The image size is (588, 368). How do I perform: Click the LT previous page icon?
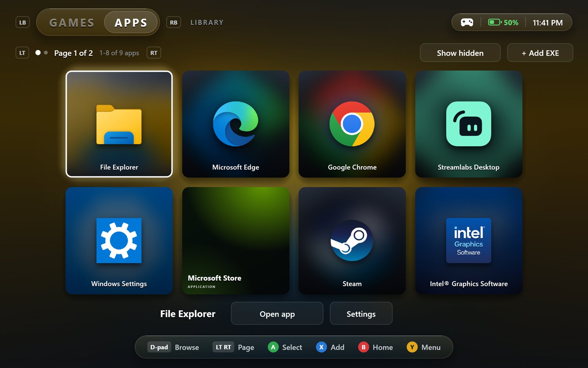click(x=22, y=53)
